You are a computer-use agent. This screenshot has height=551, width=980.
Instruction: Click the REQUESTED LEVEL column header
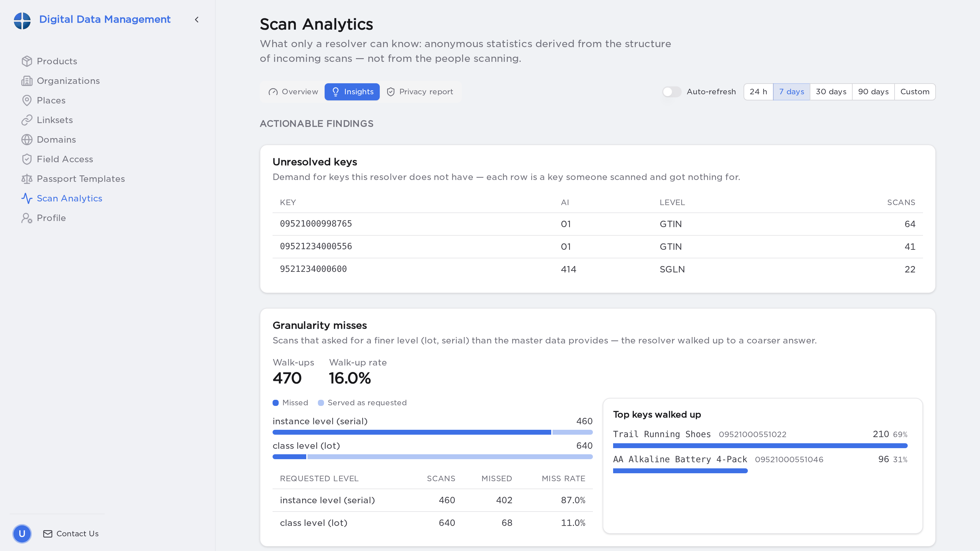pyautogui.click(x=319, y=478)
